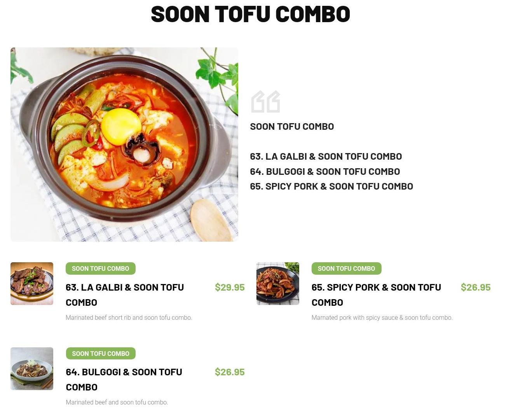Click the $29.95 price for LA Galbi
The height and width of the screenshot is (420, 509).
click(x=230, y=288)
